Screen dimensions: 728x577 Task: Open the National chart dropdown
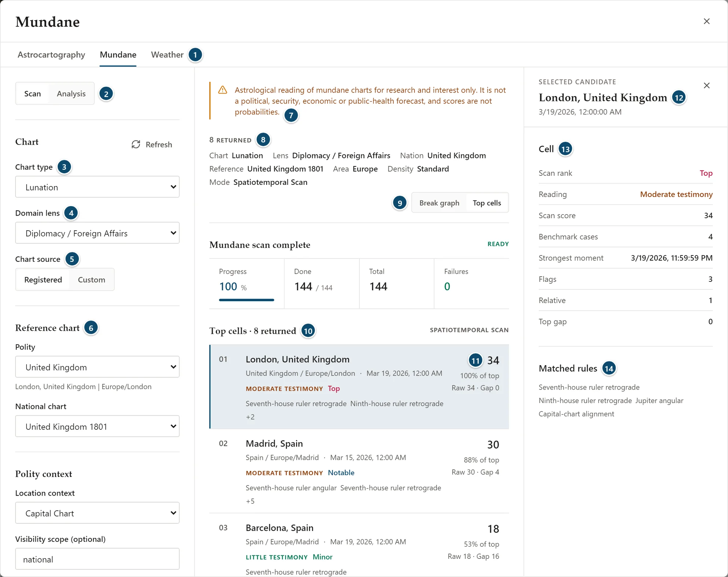click(x=97, y=426)
